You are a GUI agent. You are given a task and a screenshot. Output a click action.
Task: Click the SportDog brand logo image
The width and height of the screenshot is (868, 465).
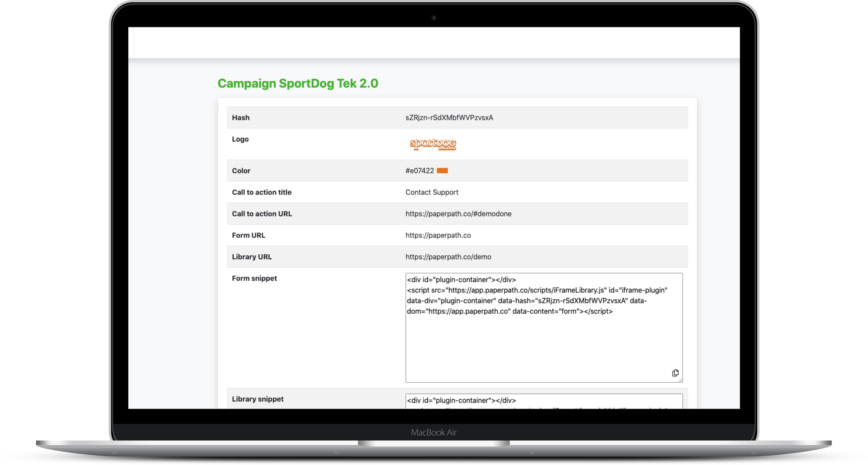coord(433,144)
